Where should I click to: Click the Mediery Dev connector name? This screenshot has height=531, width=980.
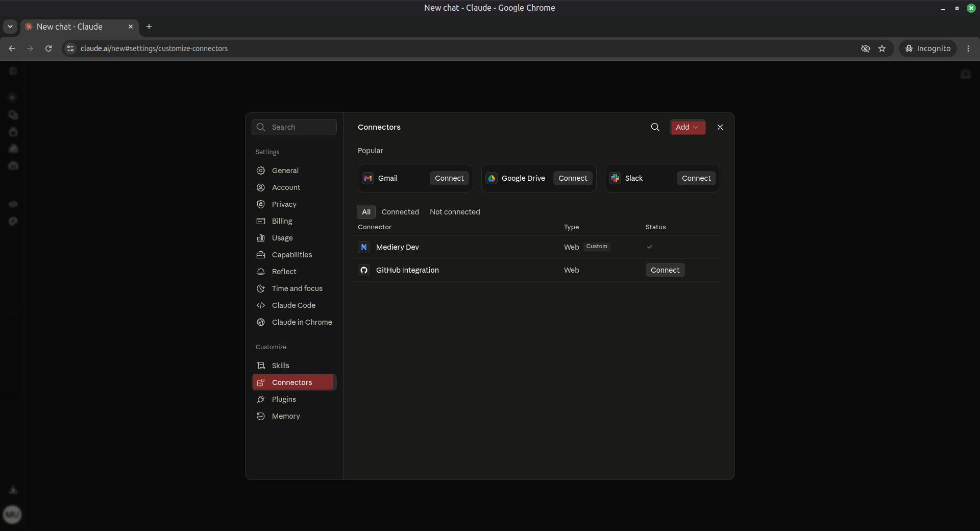pos(397,247)
